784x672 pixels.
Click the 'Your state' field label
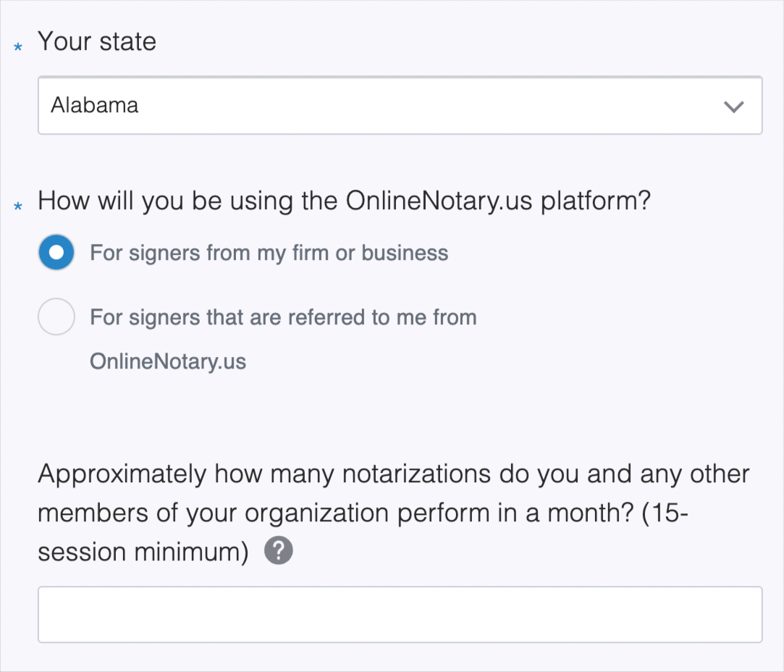(97, 41)
